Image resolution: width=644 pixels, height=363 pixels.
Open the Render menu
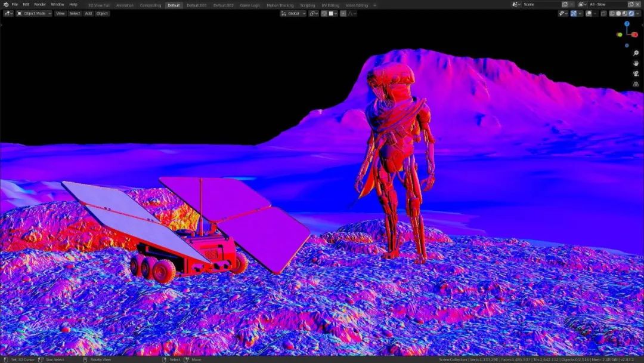[39, 4]
